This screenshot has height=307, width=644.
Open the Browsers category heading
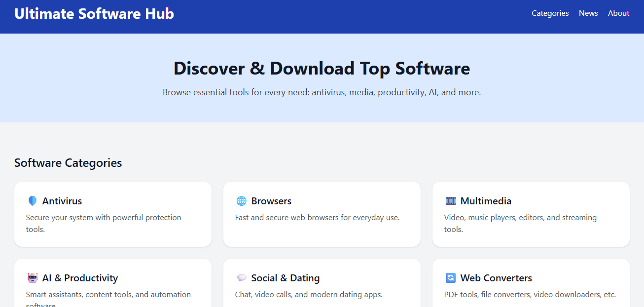point(271,201)
